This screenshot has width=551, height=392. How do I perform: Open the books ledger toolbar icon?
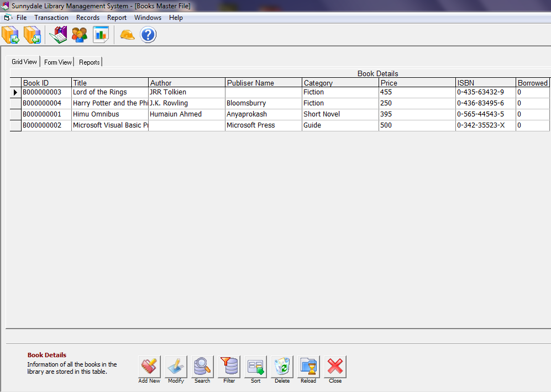point(58,34)
